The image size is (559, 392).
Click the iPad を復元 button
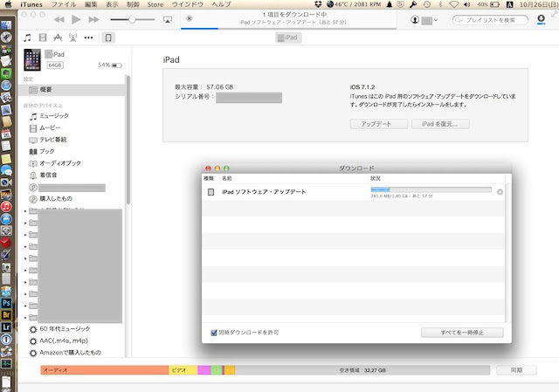click(440, 124)
